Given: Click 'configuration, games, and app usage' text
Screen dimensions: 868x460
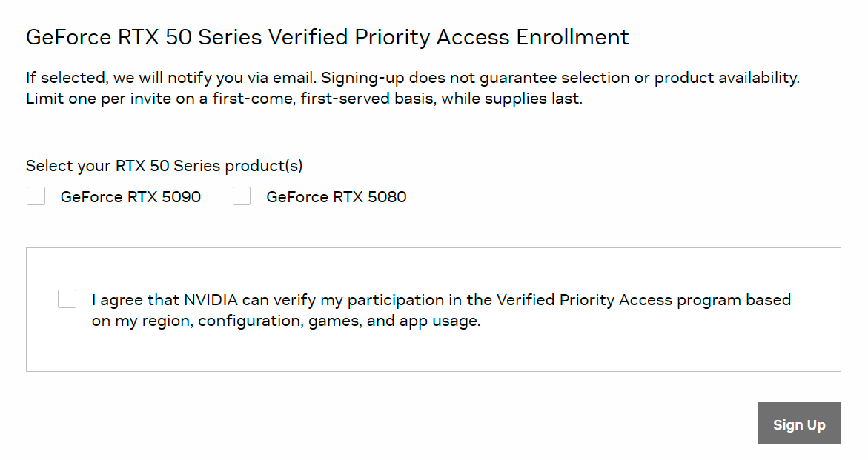Looking at the screenshot, I should tap(339, 321).
